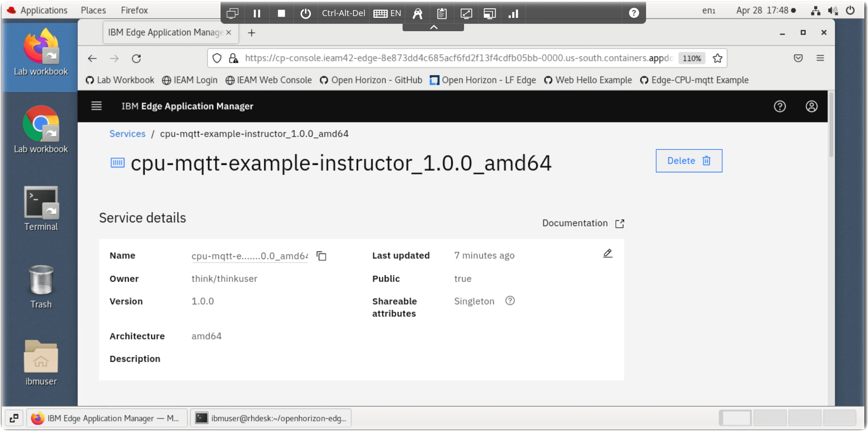The image size is (868, 431).
Task: Open the IBM Edge hamburger navigation menu
Action: (96, 106)
